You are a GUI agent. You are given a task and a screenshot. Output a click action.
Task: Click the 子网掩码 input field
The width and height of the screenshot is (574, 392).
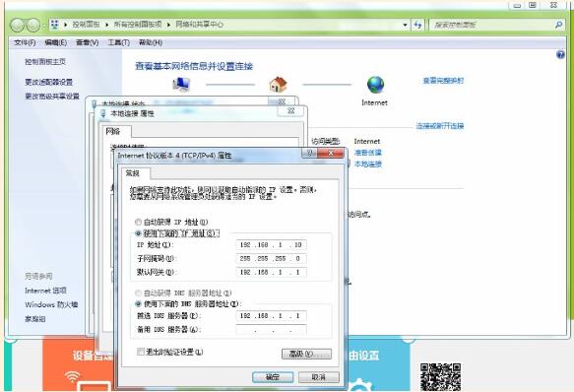pos(272,259)
